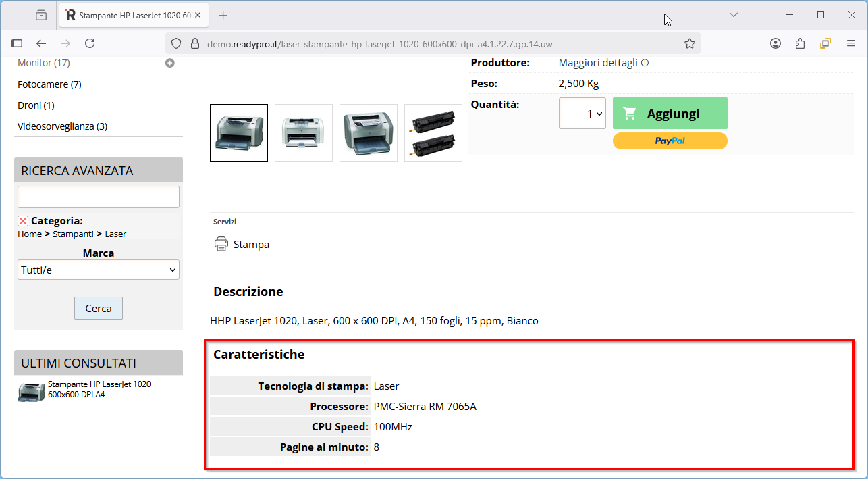This screenshot has height=479, width=868.
Task: Click the yellow overlapping-windows toolbar extension icon
Action: (x=825, y=43)
